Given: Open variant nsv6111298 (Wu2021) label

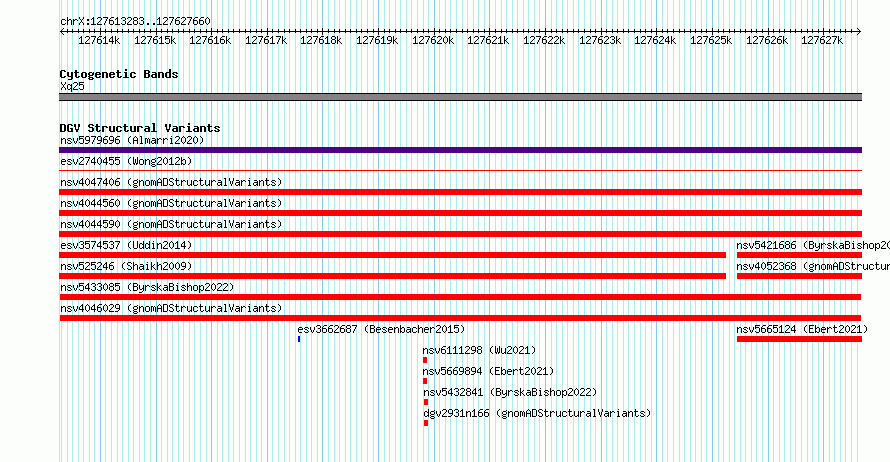Looking at the screenshot, I should [x=479, y=350].
